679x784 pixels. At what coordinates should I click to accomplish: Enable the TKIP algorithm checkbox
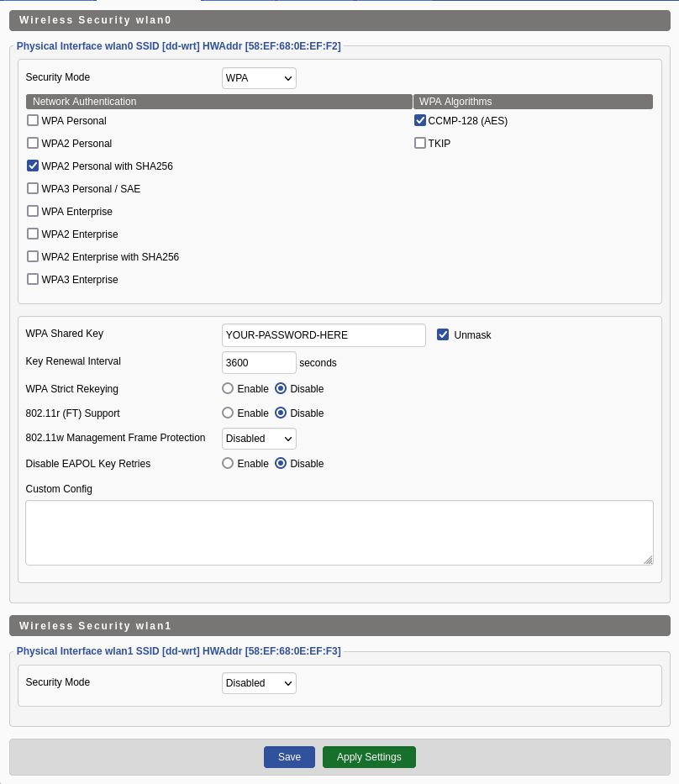(420, 143)
